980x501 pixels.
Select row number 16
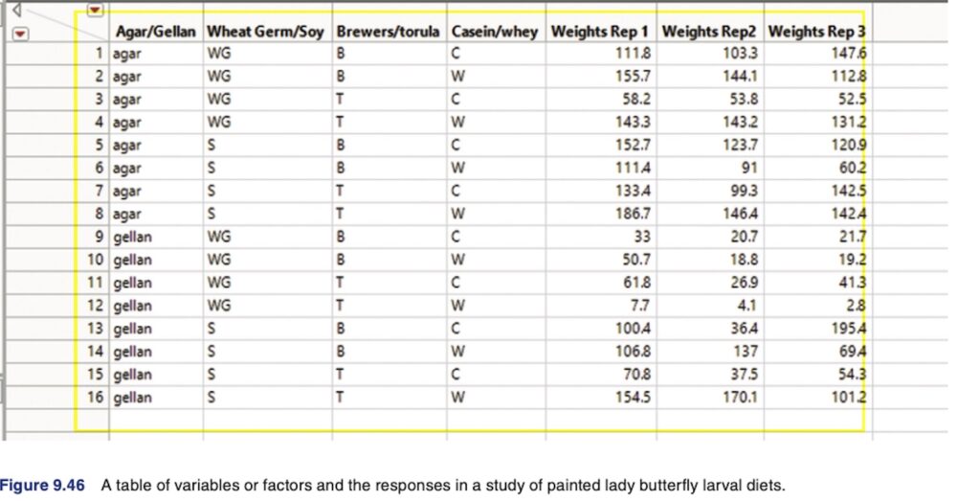point(94,397)
